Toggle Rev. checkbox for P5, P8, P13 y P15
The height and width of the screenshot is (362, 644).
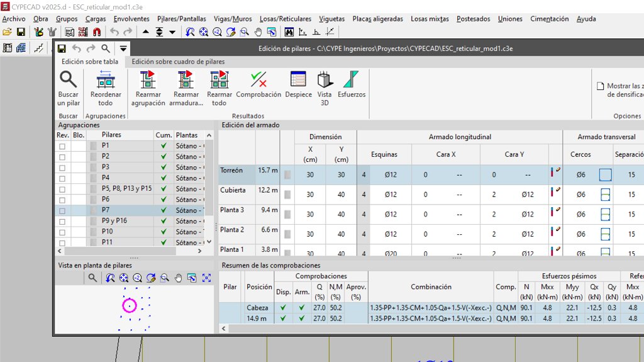click(x=62, y=189)
